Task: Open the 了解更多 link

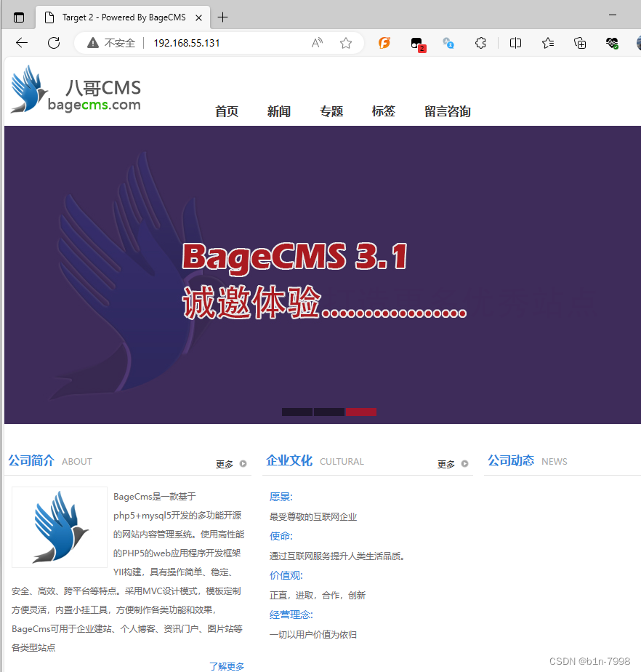Action: point(227,666)
